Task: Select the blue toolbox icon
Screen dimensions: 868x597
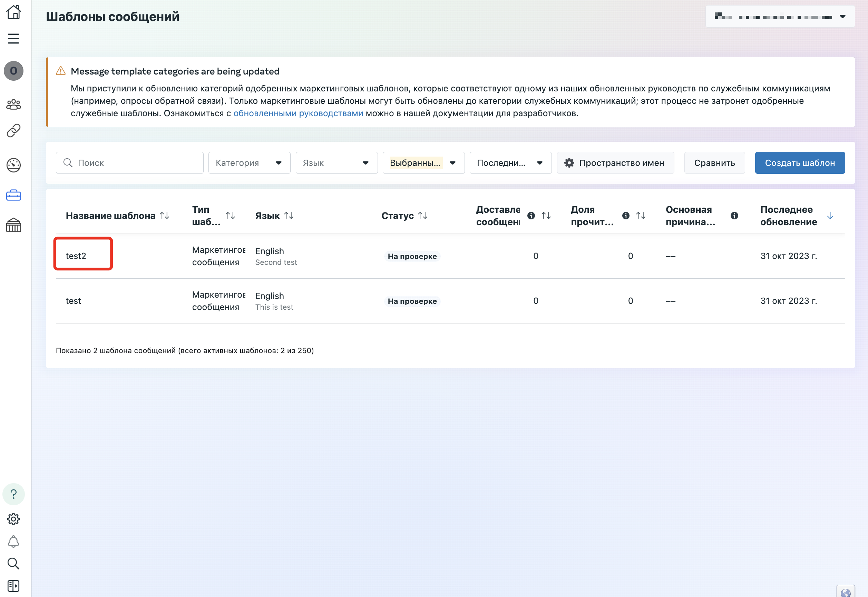Action: (x=13, y=195)
